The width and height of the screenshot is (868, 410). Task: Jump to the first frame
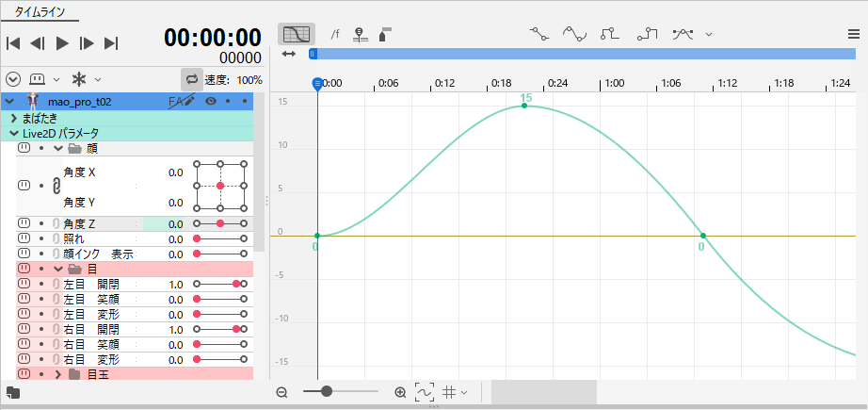click(x=13, y=42)
